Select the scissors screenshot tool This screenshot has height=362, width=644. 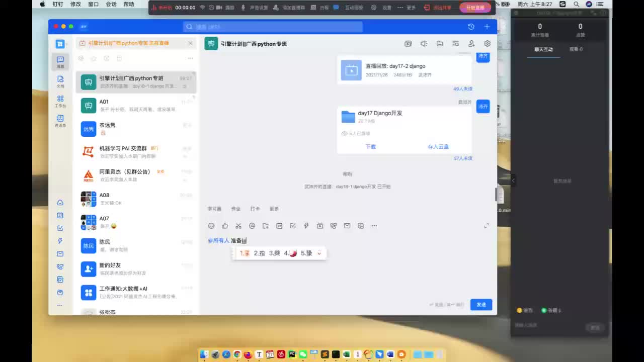[x=238, y=226]
